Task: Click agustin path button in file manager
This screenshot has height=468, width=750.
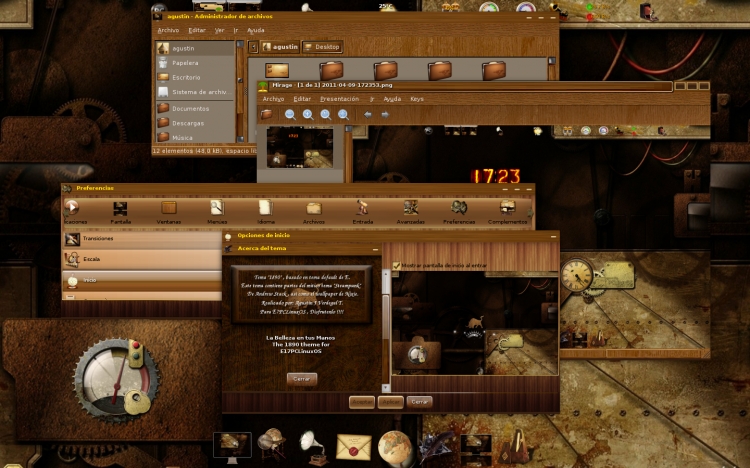Action: pos(280,47)
